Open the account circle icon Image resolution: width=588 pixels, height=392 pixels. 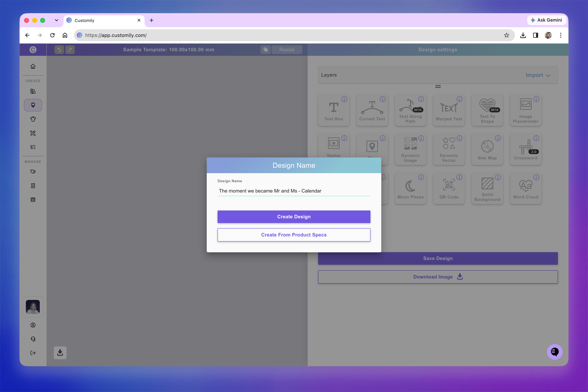(x=33, y=325)
